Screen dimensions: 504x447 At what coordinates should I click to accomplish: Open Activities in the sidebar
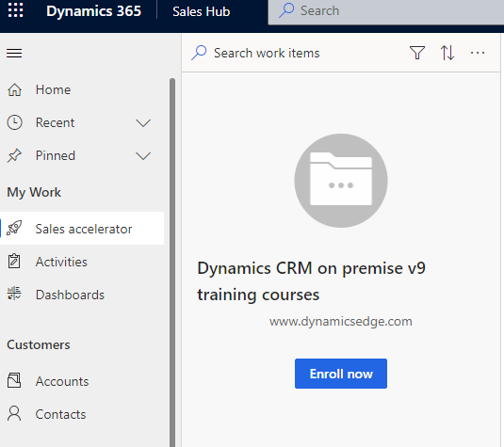[x=82, y=262]
